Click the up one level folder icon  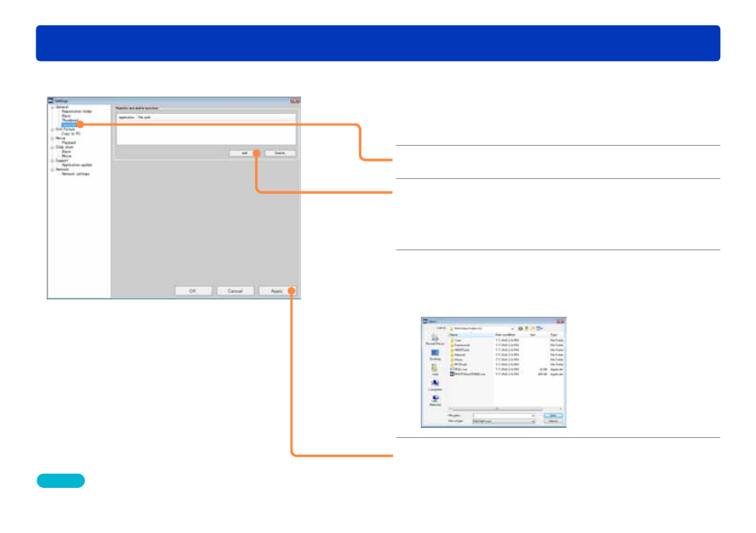click(526, 328)
